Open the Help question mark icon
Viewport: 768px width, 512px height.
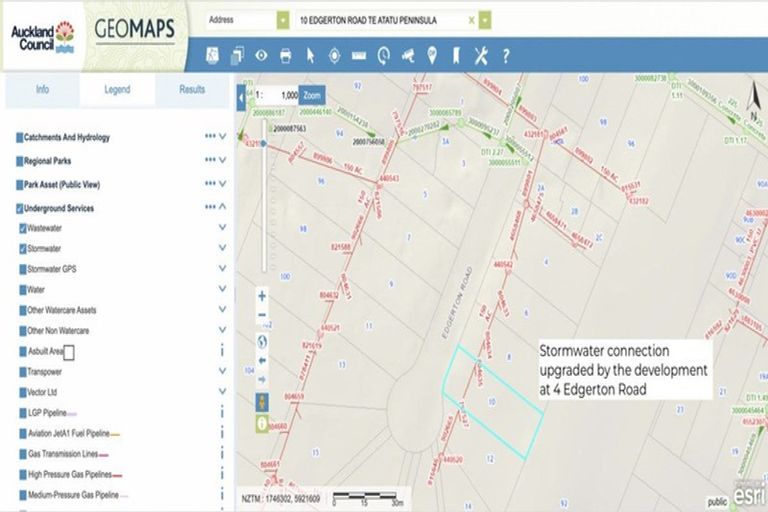[x=506, y=56]
